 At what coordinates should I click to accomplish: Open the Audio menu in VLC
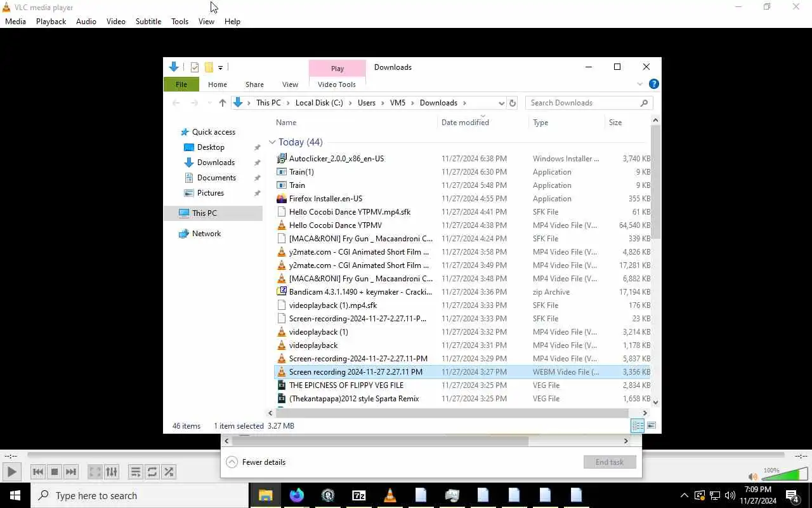pyautogui.click(x=86, y=21)
